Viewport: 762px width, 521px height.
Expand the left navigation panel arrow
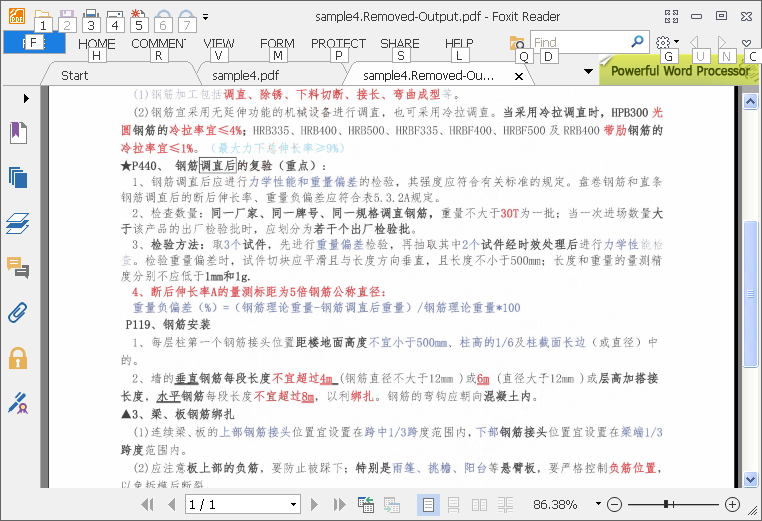tap(26, 98)
